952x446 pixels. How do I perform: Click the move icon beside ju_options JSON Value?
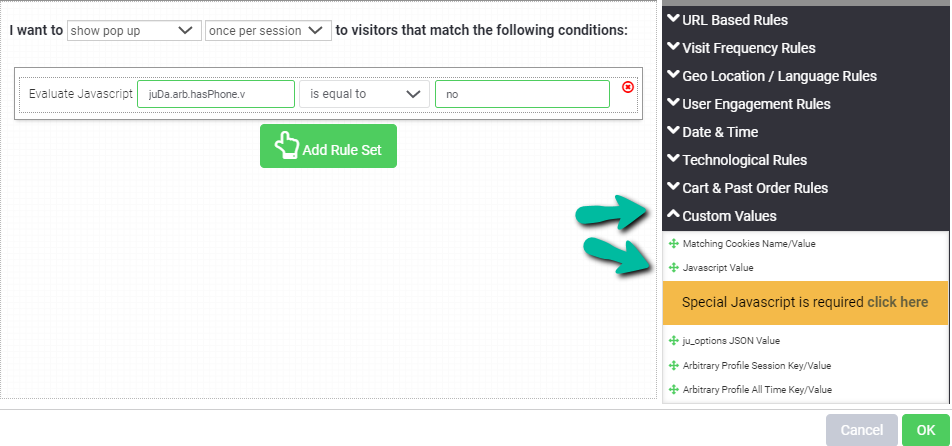coord(673,341)
